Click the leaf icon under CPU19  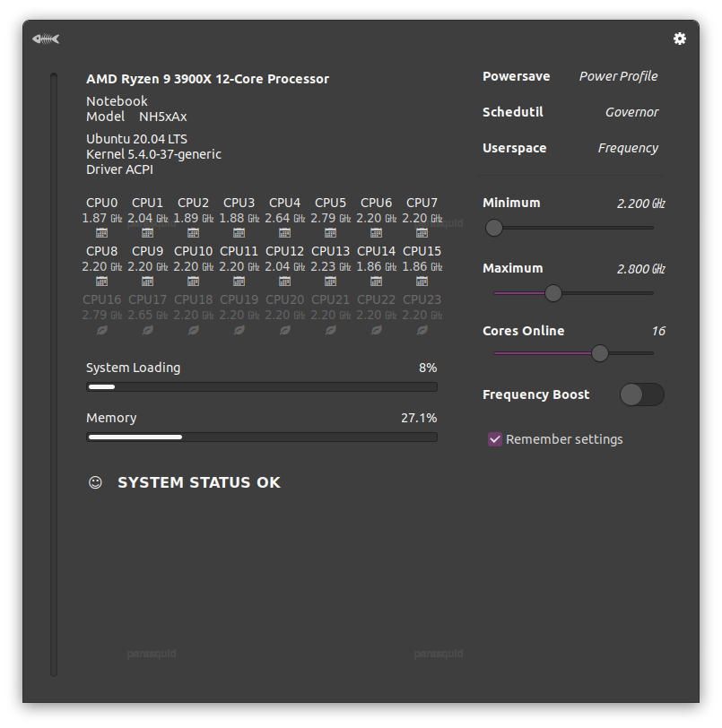(239, 330)
